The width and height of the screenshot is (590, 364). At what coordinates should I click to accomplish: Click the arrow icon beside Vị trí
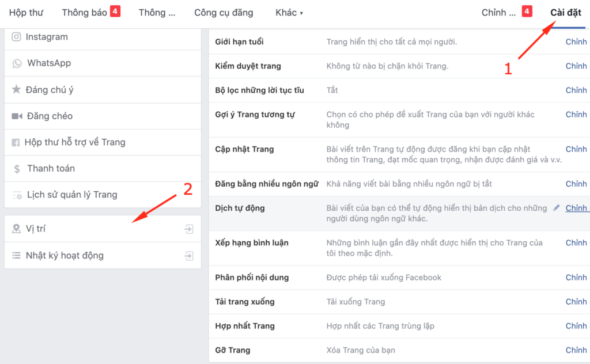pyautogui.click(x=189, y=229)
